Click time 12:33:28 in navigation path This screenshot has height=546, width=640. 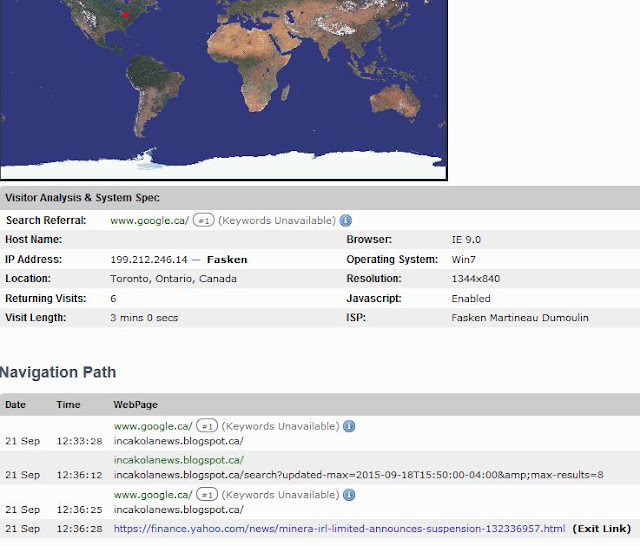pyautogui.click(x=79, y=441)
